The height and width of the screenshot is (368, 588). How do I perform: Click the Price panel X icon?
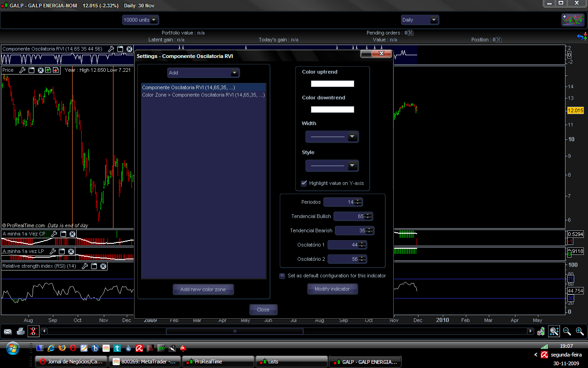pyautogui.click(x=41, y=70)
